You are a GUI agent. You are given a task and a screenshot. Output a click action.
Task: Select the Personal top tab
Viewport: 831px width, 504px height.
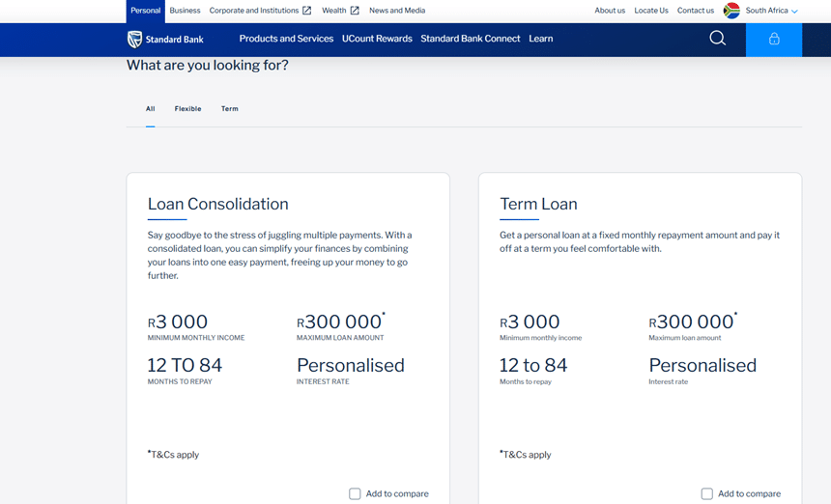click(145, 11)
